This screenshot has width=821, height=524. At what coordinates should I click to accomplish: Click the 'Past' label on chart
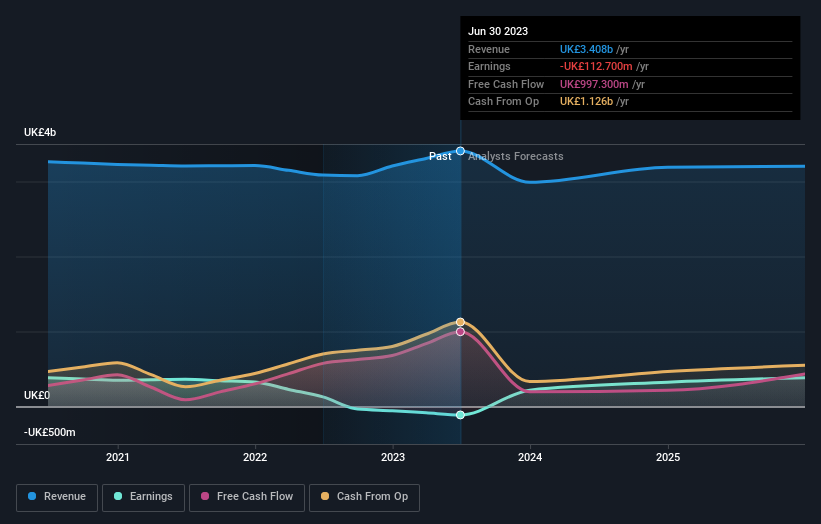click(x=440, y=157)
